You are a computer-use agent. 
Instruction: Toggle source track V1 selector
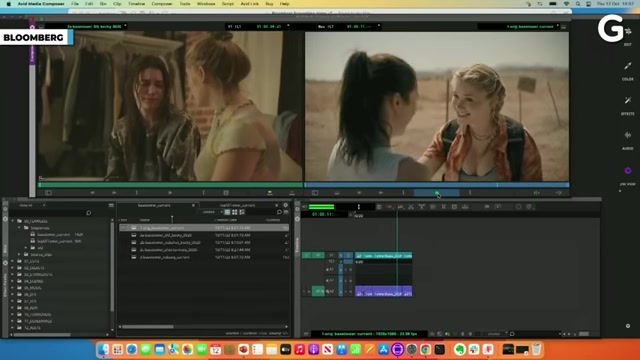pyautogui.click(x=318, y=256)
